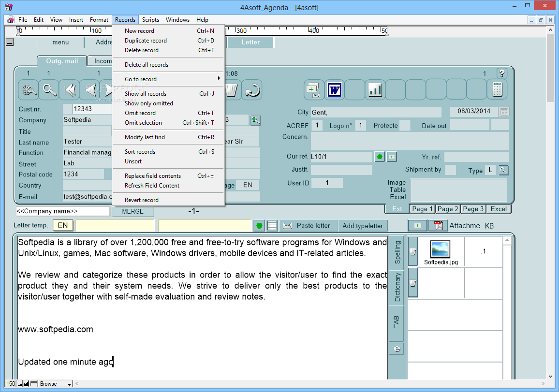The height and width of the screenshot is (392, 559).
Task: Click the globe web search icon
Action: click(x=29, y=90)
